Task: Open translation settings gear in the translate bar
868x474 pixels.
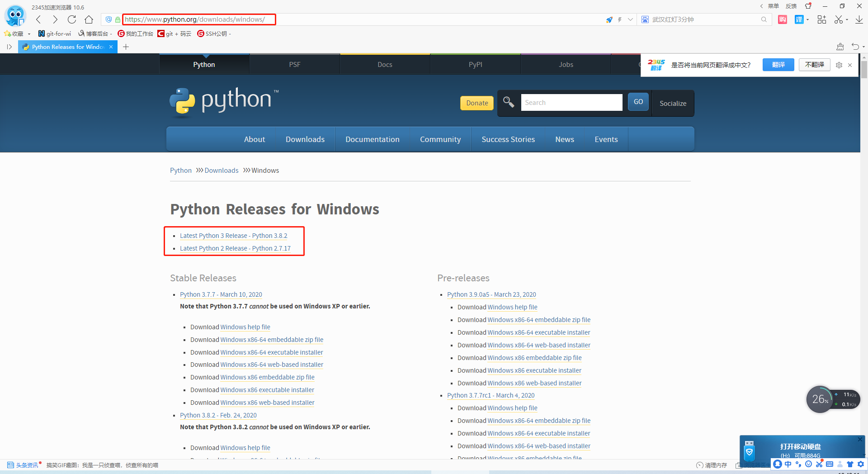Action: pos(839,65)
